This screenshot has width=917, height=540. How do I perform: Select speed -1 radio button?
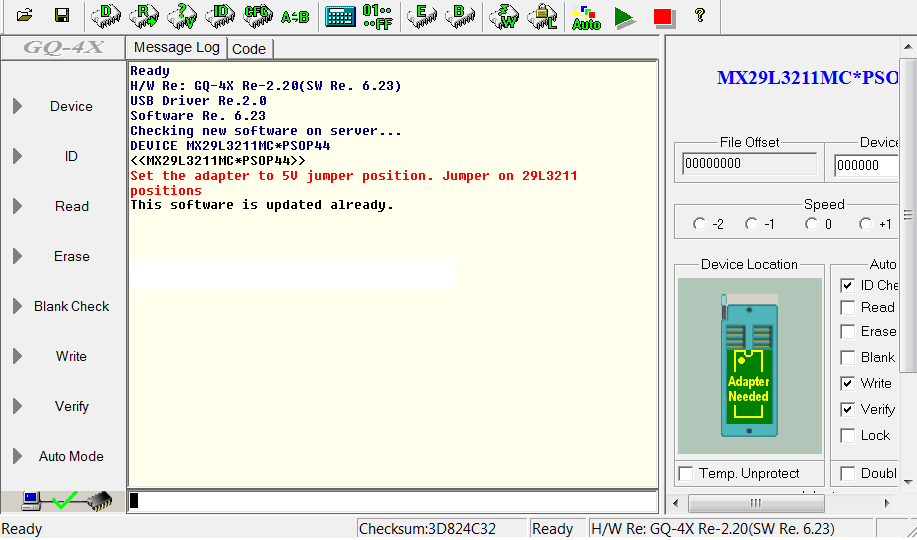tap(751, 224)
